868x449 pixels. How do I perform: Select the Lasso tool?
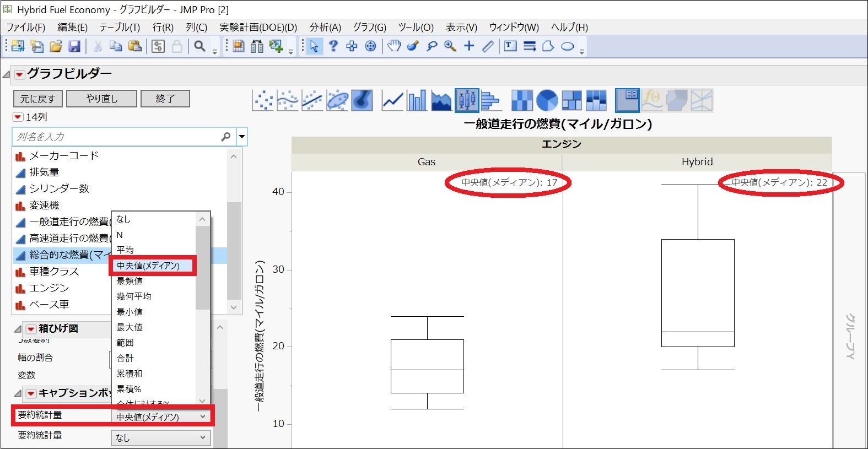pos(432,46)
